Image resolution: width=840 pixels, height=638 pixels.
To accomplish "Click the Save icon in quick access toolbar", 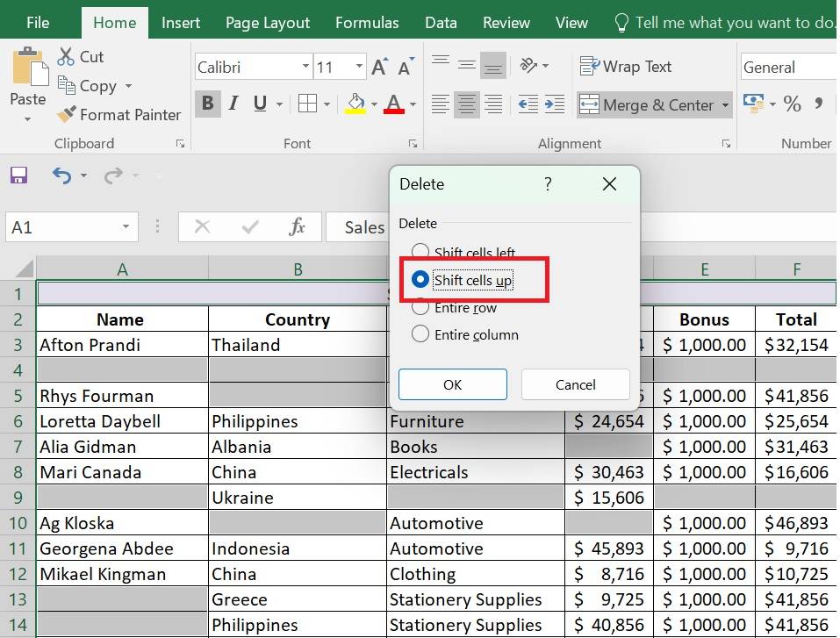I will tap(19, 176).
